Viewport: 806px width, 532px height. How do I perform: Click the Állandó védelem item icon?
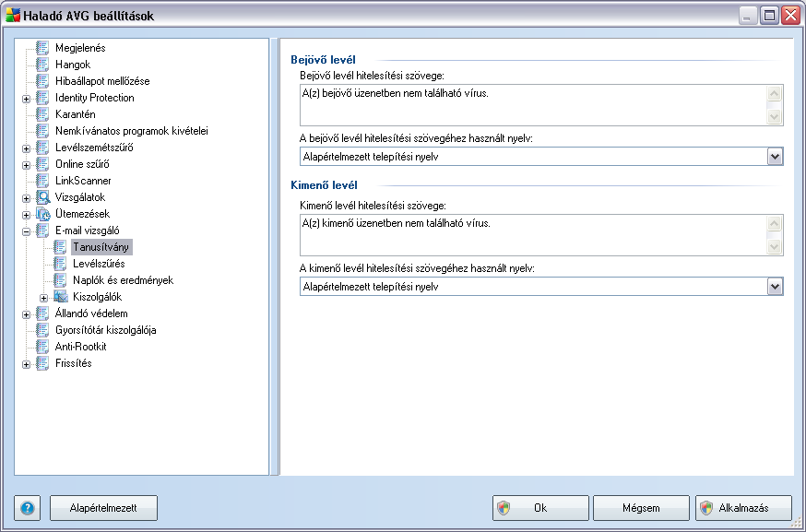pos(42,313)
